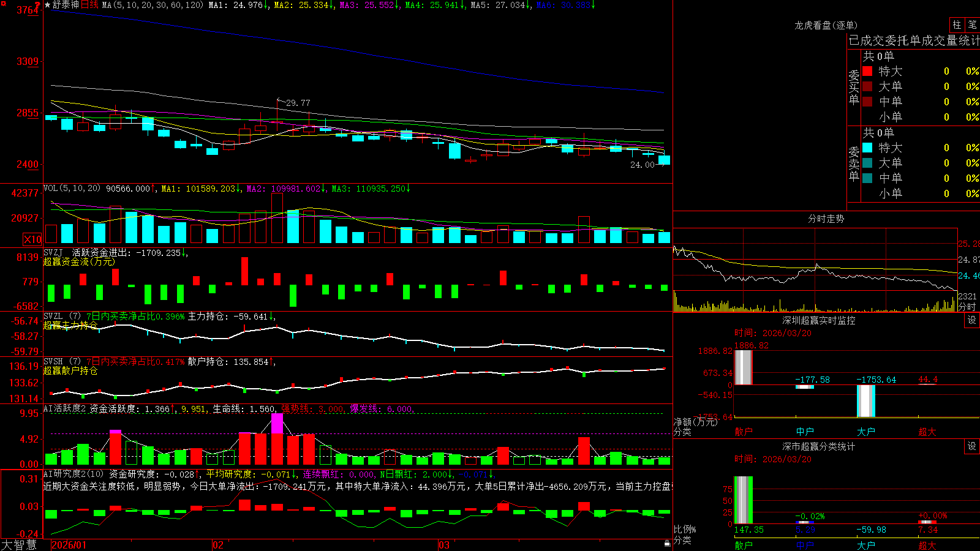Click the lock icon at chart bottom-right
This screenshot has width=980, height=551.
click(668, 544)
